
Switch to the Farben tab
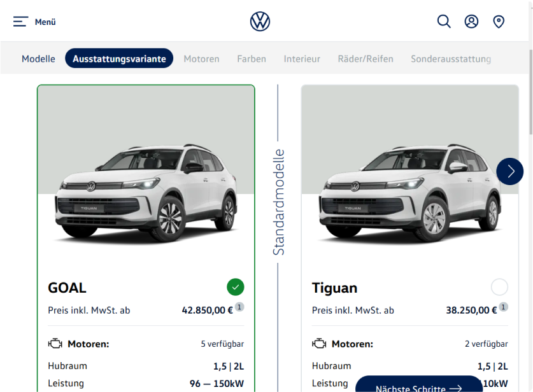pos(252,59)
